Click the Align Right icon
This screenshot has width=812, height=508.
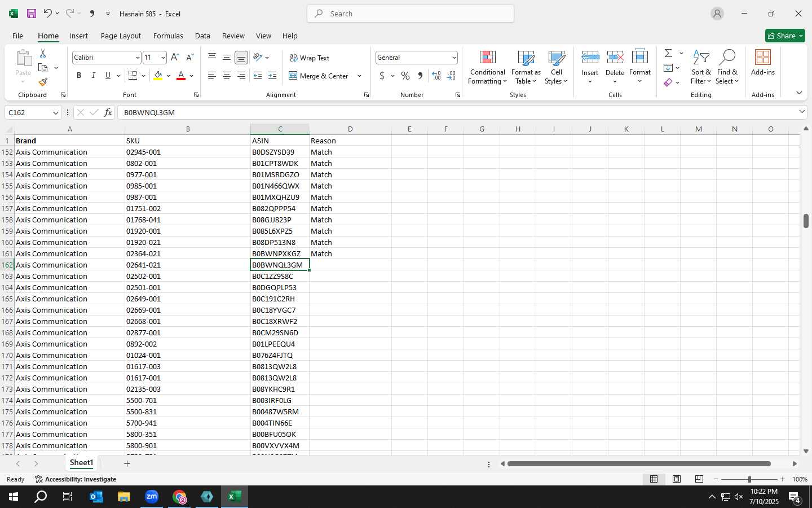(x=241, y=76)
